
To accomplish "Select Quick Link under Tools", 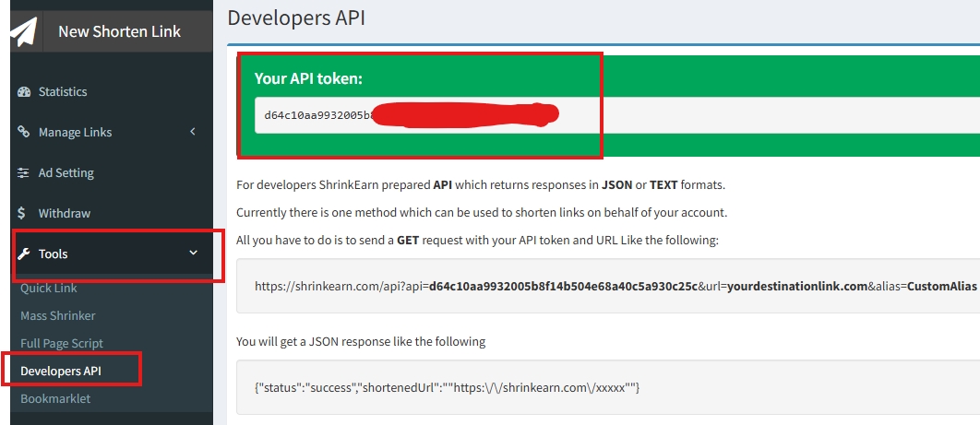I will pyautogui.click(x=49, y=289).
